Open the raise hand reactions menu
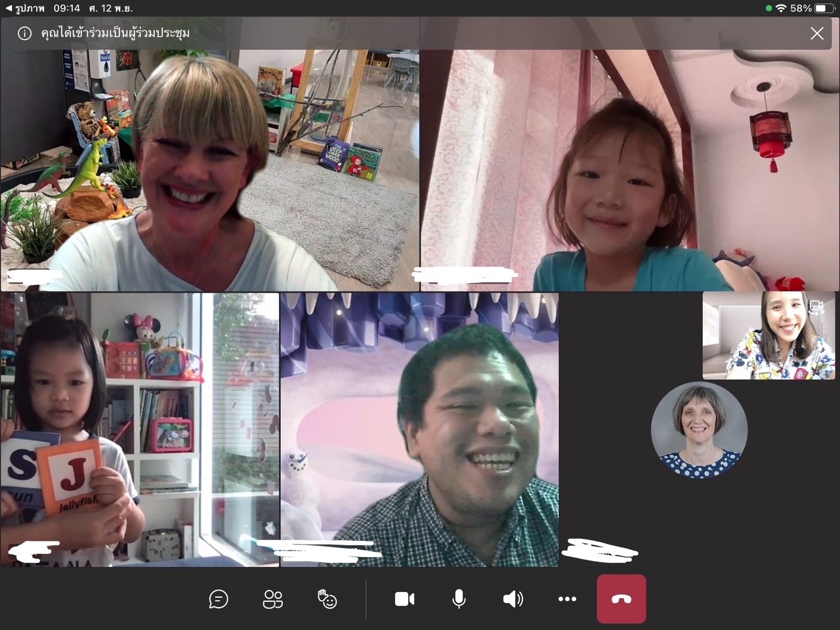Screen dimensions: 840x630 coord(327,599)
